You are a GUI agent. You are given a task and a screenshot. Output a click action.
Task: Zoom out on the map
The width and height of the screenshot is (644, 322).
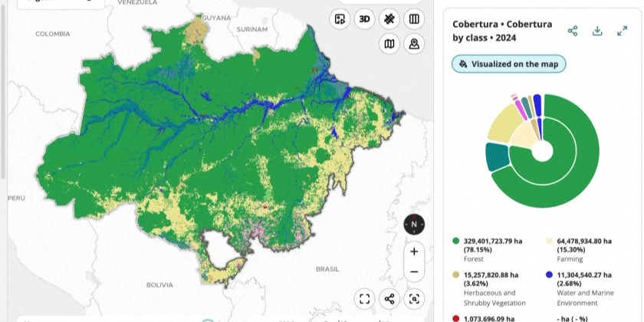coord(414,271)
